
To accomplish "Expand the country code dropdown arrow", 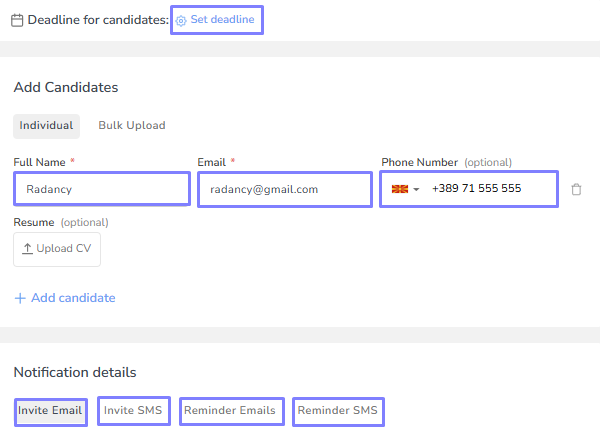I will tap(415, 189).
